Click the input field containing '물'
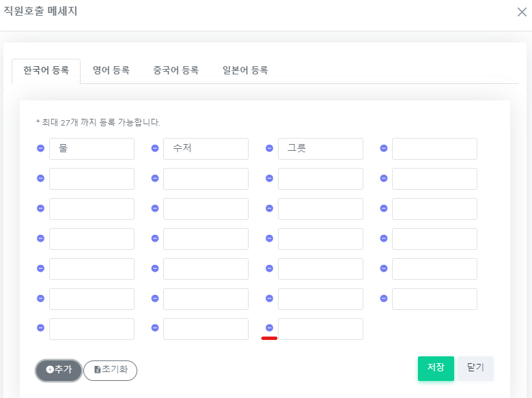Image resolution: width=532 pixels, height=398 pixels. 92,149
